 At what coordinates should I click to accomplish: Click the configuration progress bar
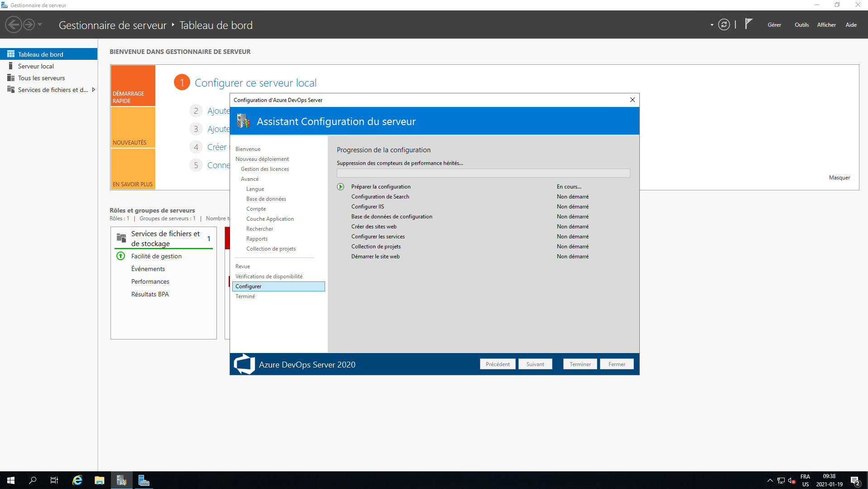[483, 173]
